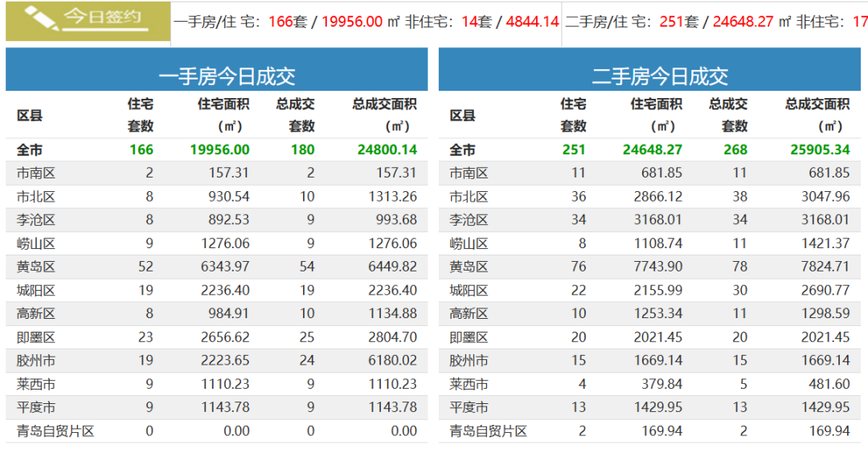Click 区县 column header in 二手房 table
This screenshot has width=868, height=453.
coord(463,115)
